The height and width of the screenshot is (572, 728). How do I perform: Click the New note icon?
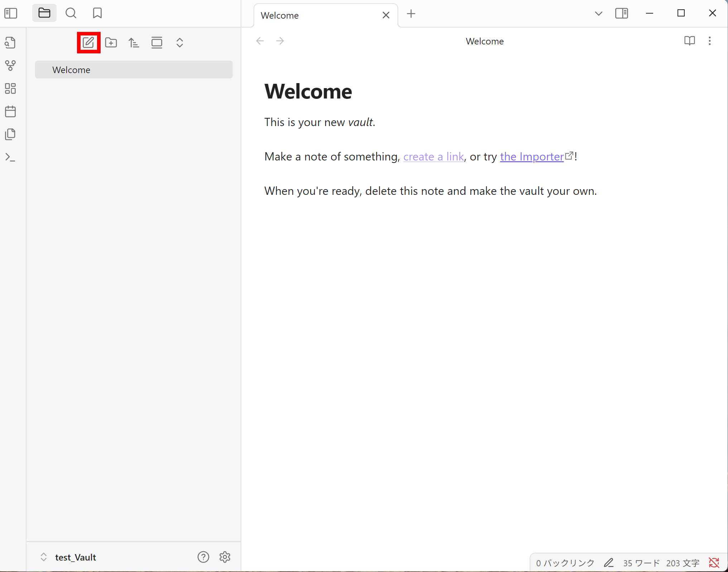pos(88,43)
